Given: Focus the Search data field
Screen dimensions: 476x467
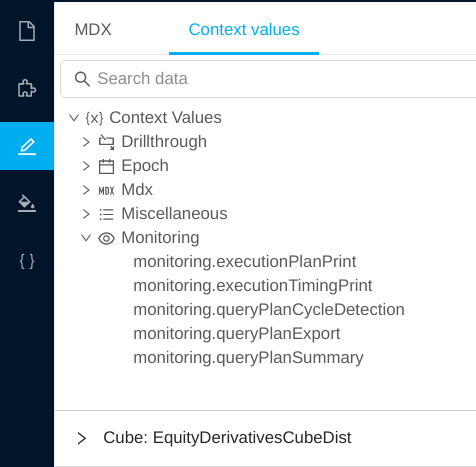Looking at the screenshot, I should point(268,79).
